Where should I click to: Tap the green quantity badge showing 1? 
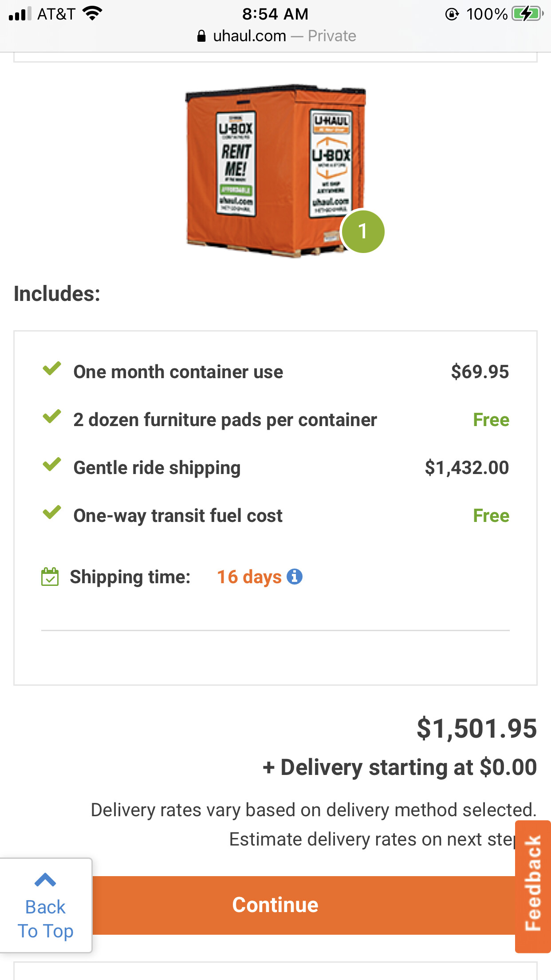362,231
